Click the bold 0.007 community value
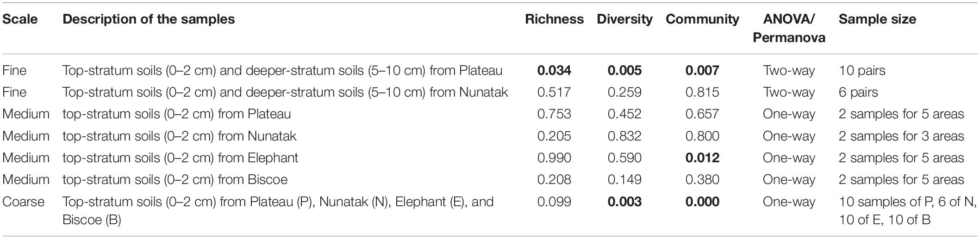Screen dimensions: 980x239 pos(702,70)
